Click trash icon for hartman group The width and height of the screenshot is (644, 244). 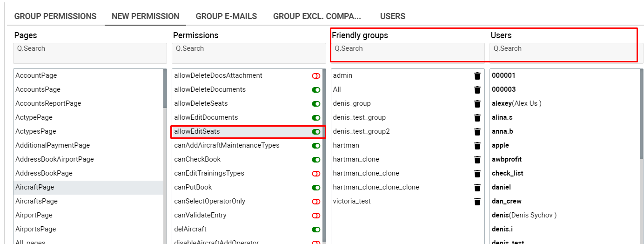click(x=477, y=146)
